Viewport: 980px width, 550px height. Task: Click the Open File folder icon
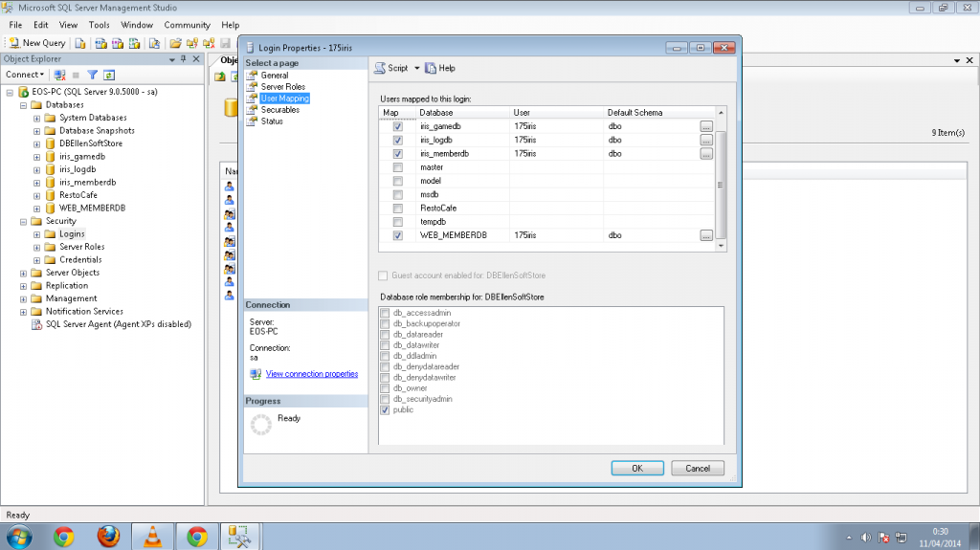[x=176, y=43]
